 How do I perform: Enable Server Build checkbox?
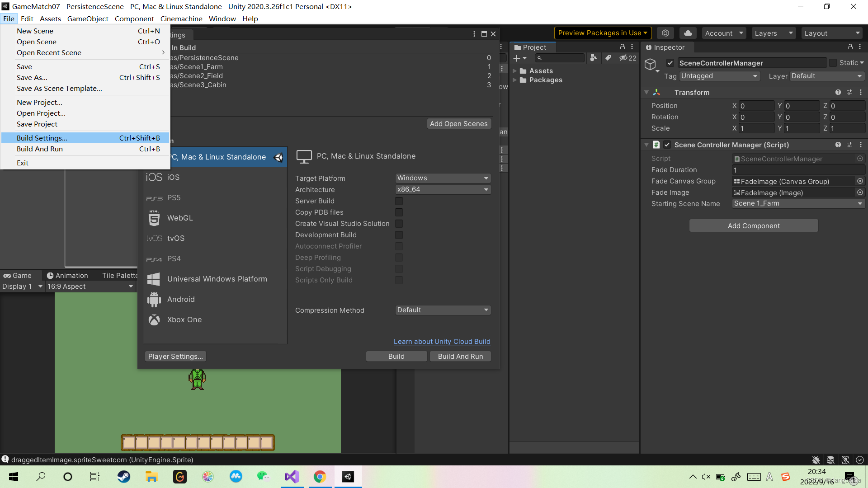(x=399, y=201)
